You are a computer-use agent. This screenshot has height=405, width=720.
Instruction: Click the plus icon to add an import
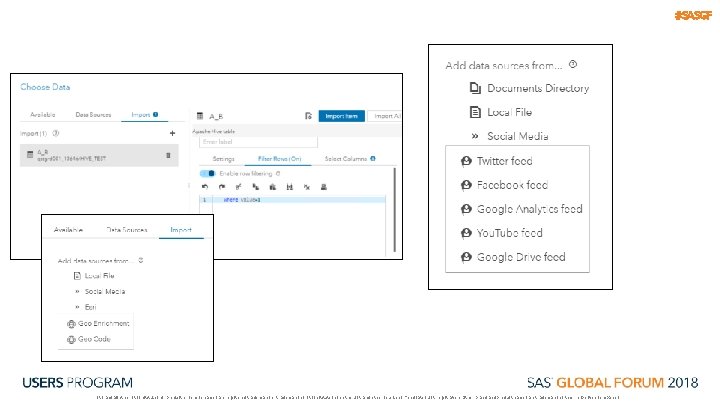pos(172,133)
